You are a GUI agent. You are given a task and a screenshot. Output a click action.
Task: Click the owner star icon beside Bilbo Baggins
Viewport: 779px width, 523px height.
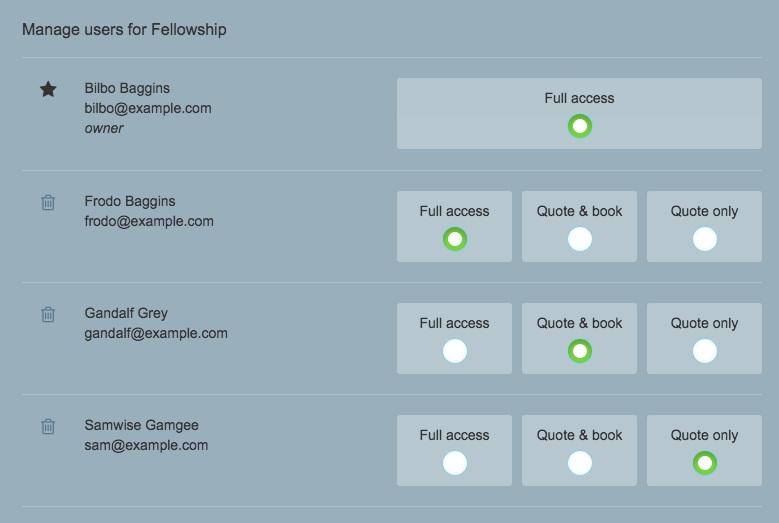tap(48, 89)
